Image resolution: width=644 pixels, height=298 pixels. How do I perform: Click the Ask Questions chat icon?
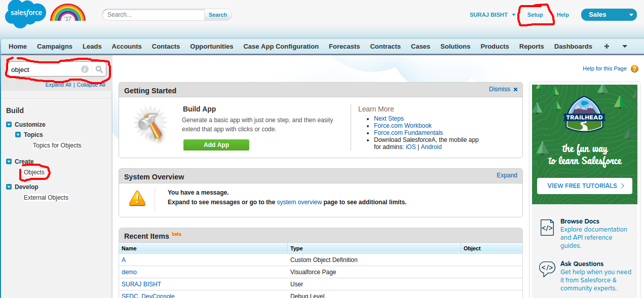[x=547, y=269]
